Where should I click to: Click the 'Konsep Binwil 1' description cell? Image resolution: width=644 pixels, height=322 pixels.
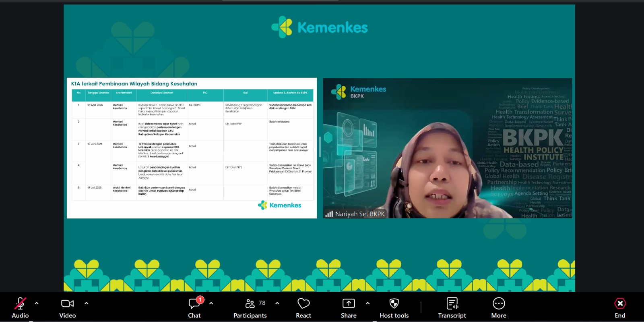tap(161, 110)
